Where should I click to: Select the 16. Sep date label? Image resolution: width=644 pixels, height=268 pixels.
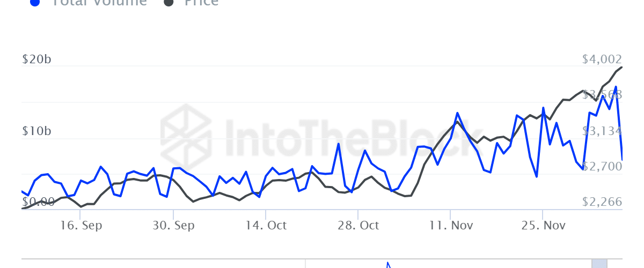[81, 226]
